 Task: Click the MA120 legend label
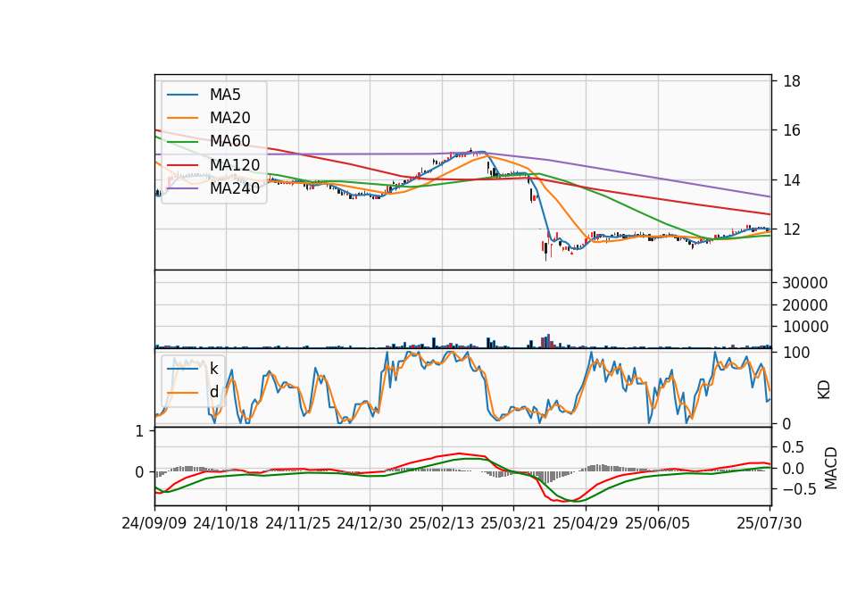coord(235,164)
